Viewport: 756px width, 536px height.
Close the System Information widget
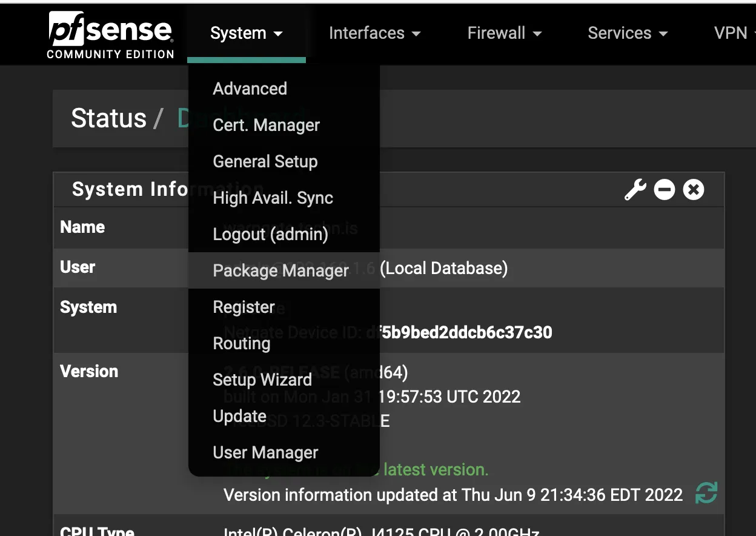pos(692,189)
